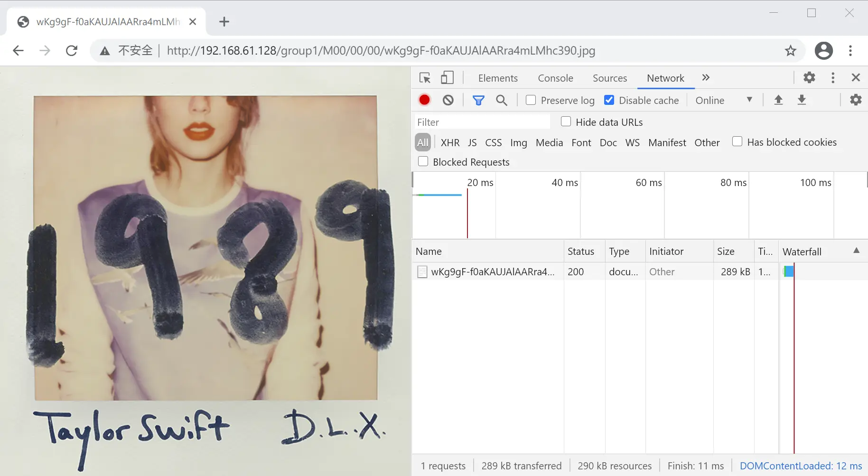Click the inspect element picker icon
Viewport: 868px width, 476px height.
(425, 78)
